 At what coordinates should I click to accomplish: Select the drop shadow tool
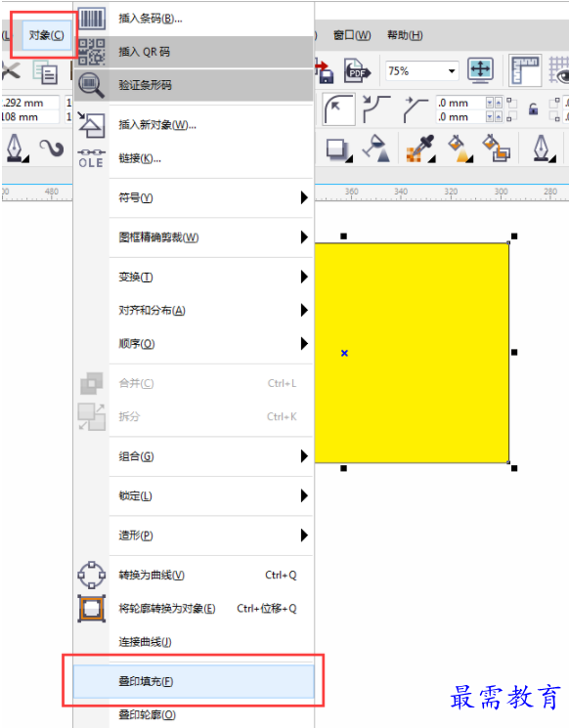[x=338, y=150]
